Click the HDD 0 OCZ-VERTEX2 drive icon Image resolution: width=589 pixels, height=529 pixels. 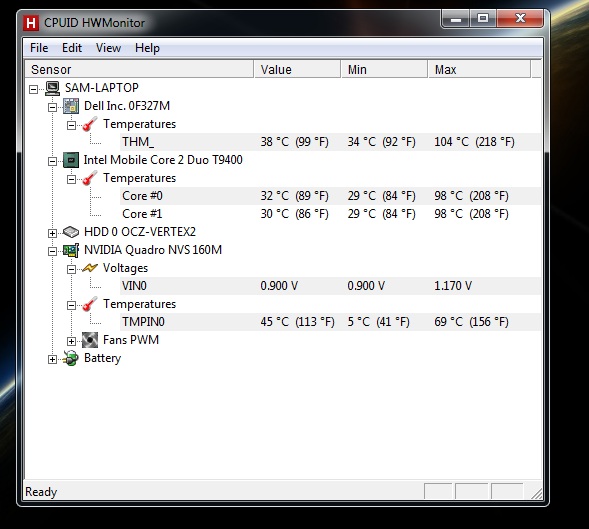pos(71,232)
